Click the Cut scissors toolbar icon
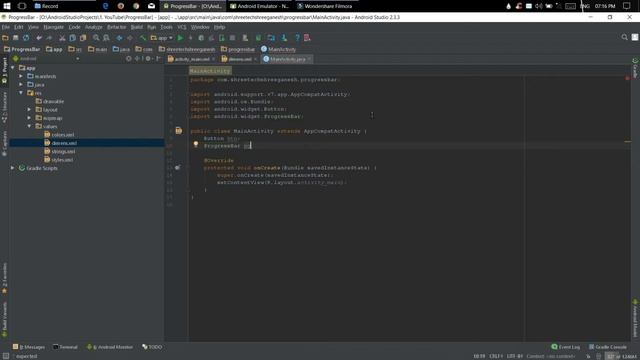 (x=62, y=38)
